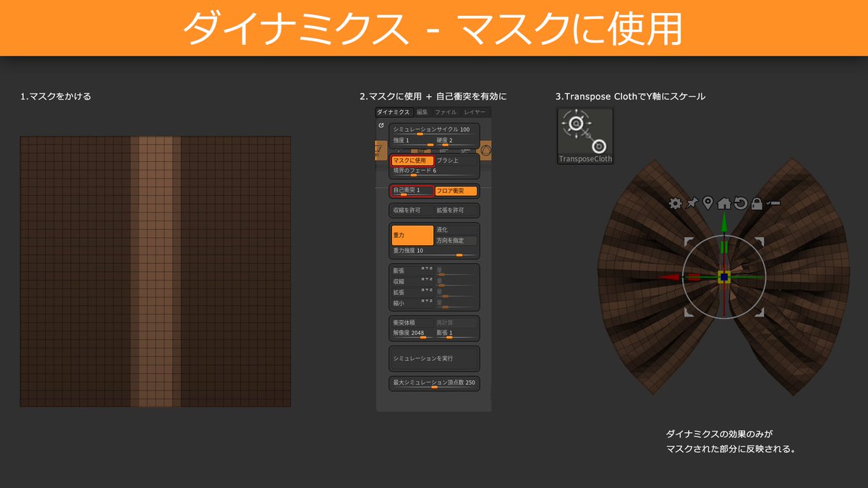Click the refresh icon on the Dynamics panel
868x488 pixels.
(381, 124)
